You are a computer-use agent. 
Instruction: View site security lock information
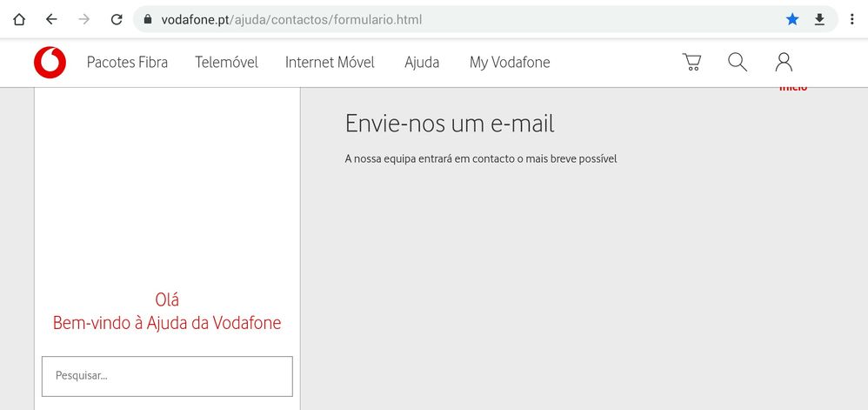148,19
